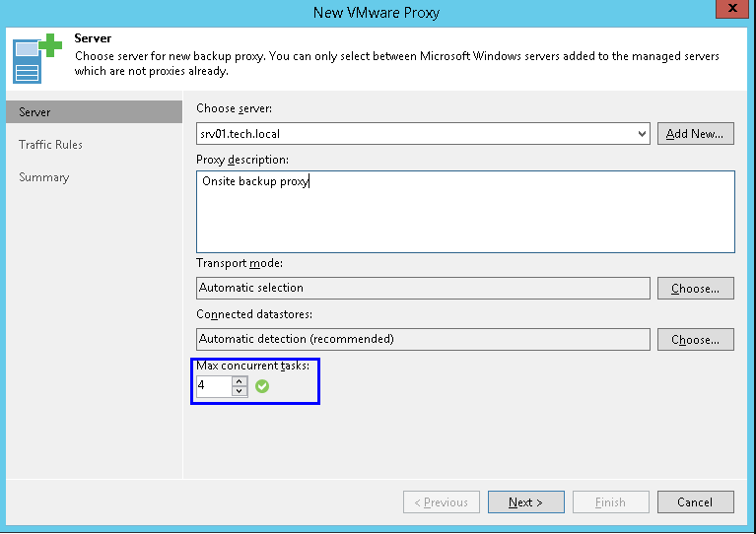
Task: Click the Transport mode label
Action: 240,263
